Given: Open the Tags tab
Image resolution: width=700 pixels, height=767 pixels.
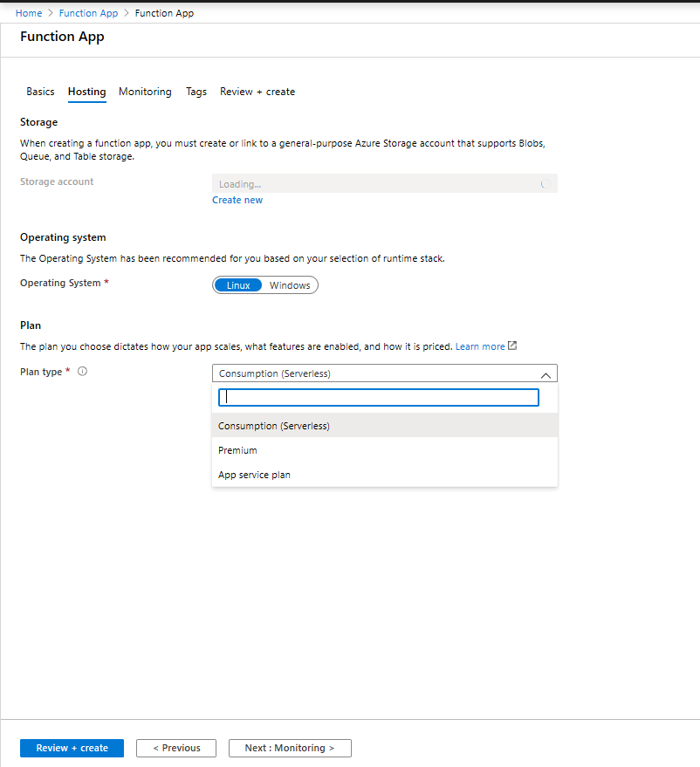Looking at the screenshot, I should coord(196,92).
